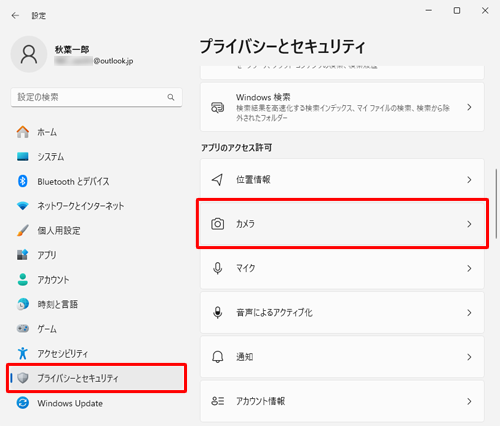
Task: Open 通知 row chevron
Action: point(469,357)
